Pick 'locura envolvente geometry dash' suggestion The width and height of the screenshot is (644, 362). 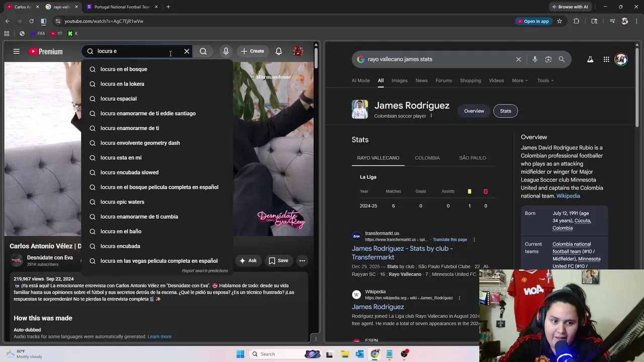click(157, 143)
